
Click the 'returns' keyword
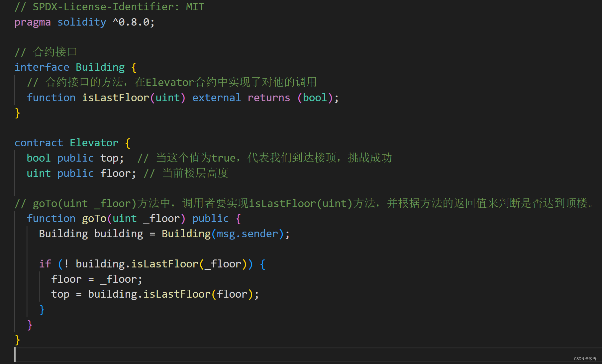point(269,98)
